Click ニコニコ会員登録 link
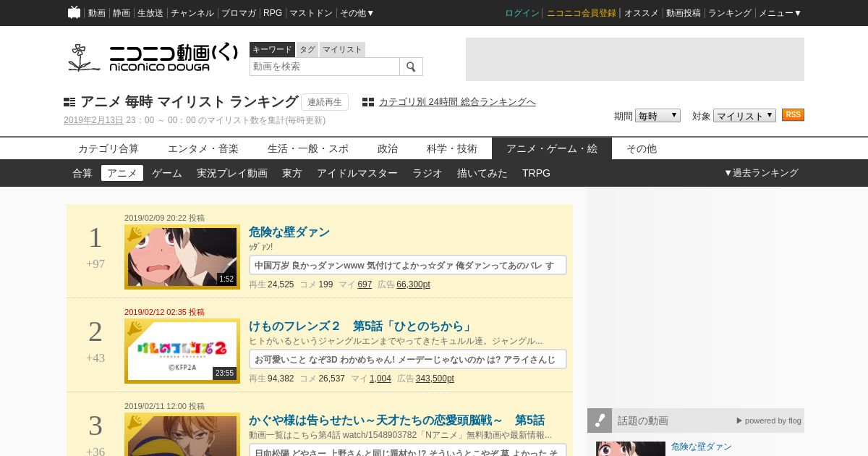The image size is (868, 456). 582,13
